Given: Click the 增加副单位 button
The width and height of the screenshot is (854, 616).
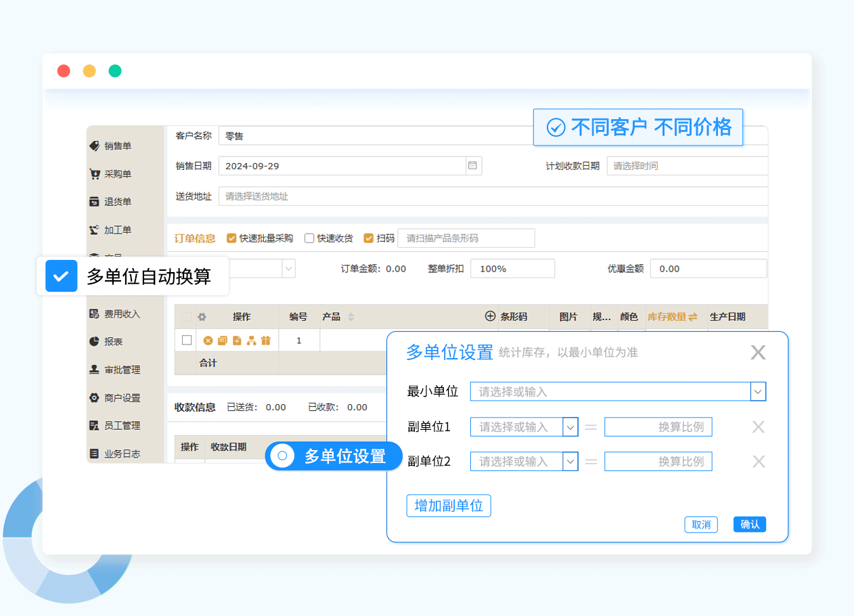Looking at the screenshot, I should coord(449,506).
